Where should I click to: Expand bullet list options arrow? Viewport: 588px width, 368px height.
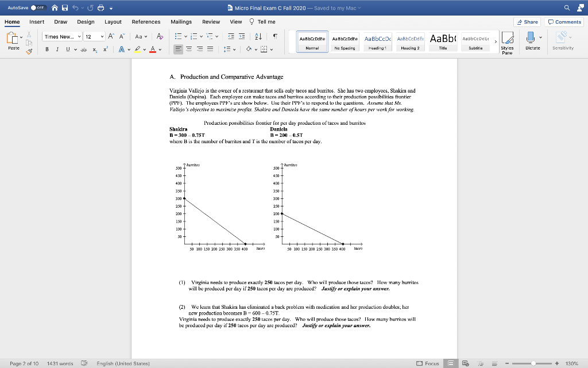click(x=185, y=36)
